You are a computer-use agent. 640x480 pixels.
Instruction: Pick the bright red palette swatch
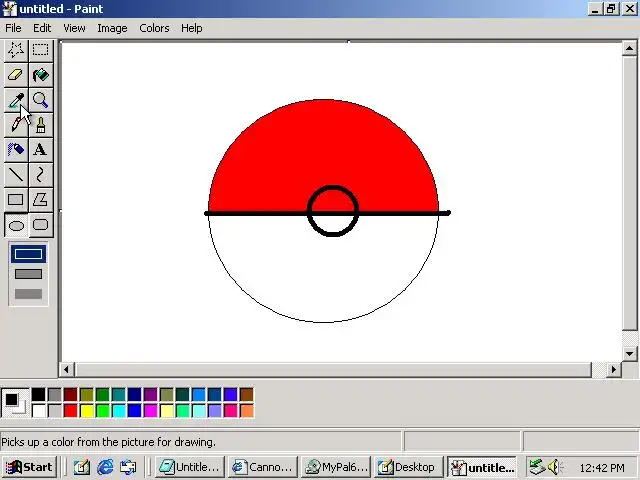point(71,411)
